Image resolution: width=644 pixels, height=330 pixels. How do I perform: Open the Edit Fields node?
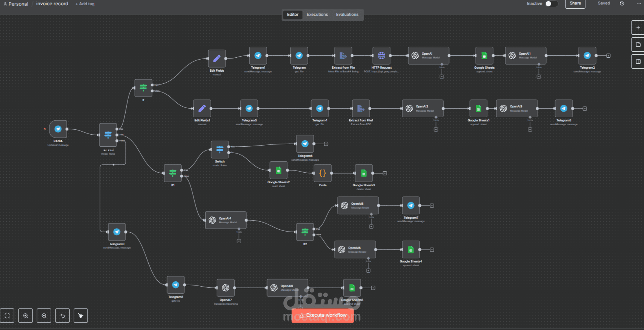click(x=217, y=58)
